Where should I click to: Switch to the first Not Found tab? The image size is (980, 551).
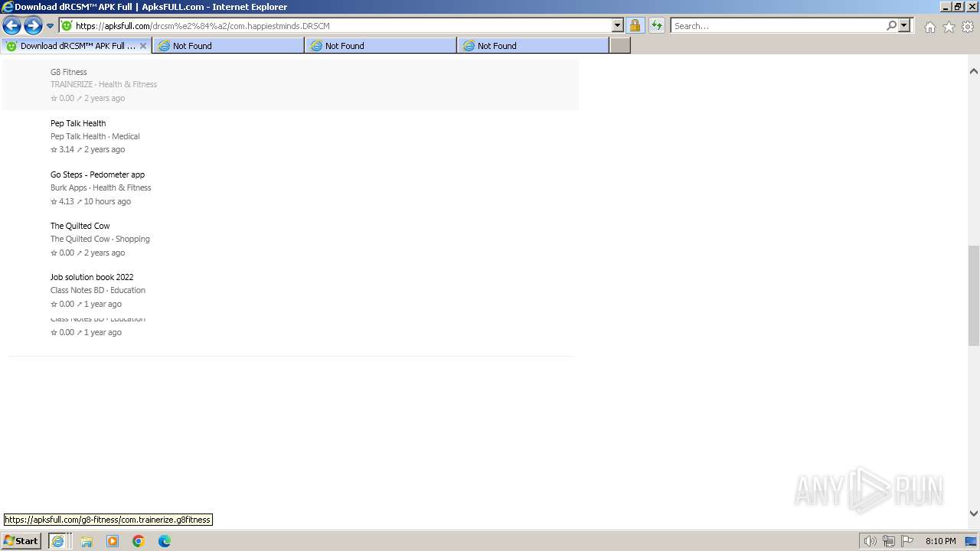(x=228, y=46)
